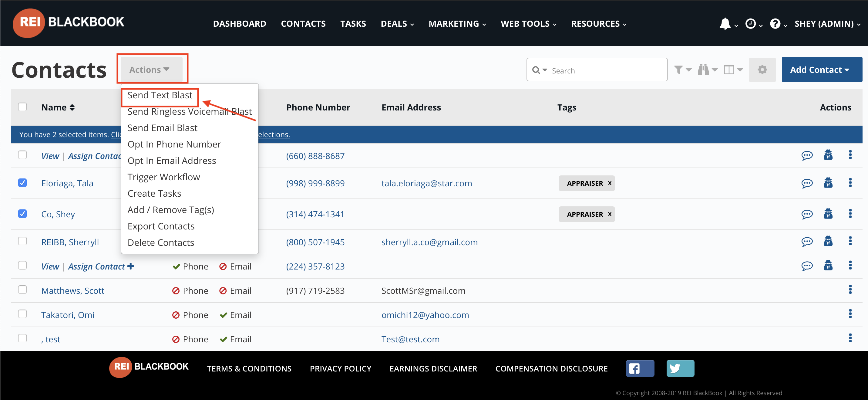Expand the RESOURCES menu
The height and width of the screenshot is (400, 868).
pyautogui.click(x=598, y=24)
